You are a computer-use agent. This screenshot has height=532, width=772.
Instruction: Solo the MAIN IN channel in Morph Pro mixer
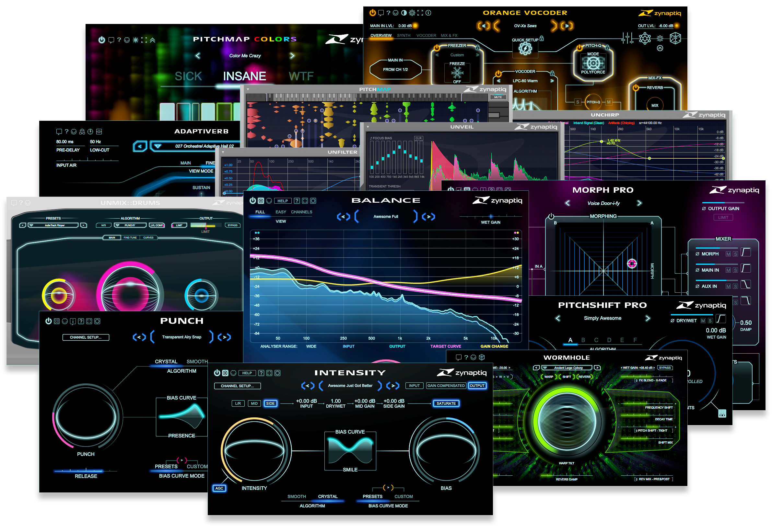(735, 270)
